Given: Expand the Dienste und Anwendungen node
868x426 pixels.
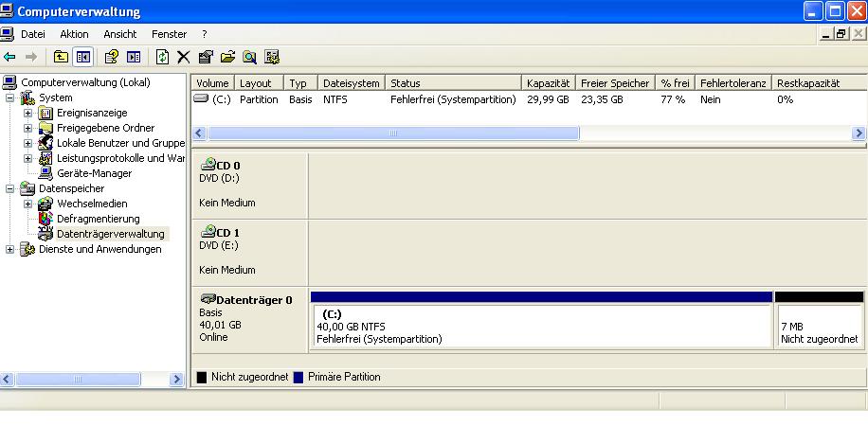Looking at the screenshot, I should (x=10, y=249).
